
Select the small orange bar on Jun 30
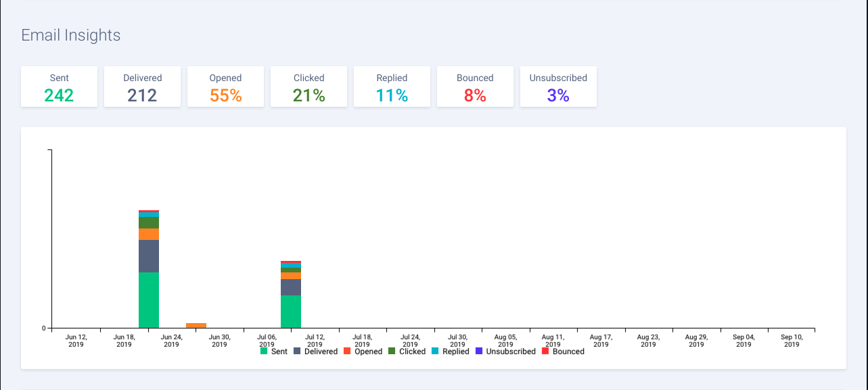(196, 325)
